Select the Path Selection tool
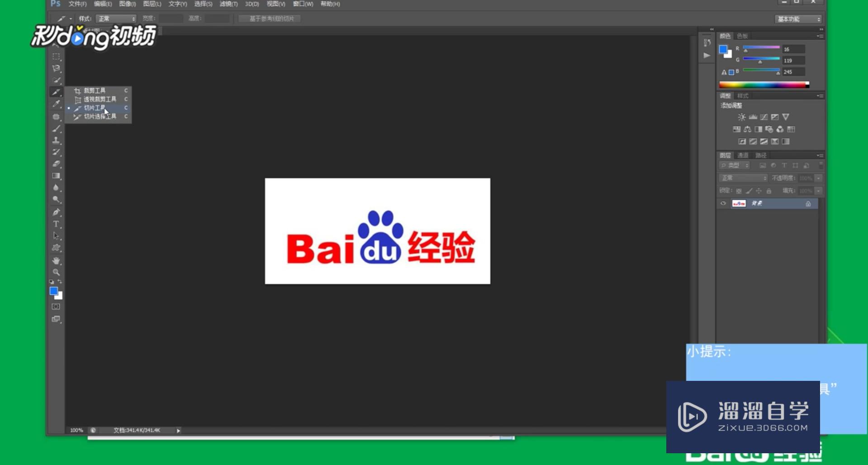The width and height of the screenshot is (868, 465). pyautogui.click(x=56, y=236)
